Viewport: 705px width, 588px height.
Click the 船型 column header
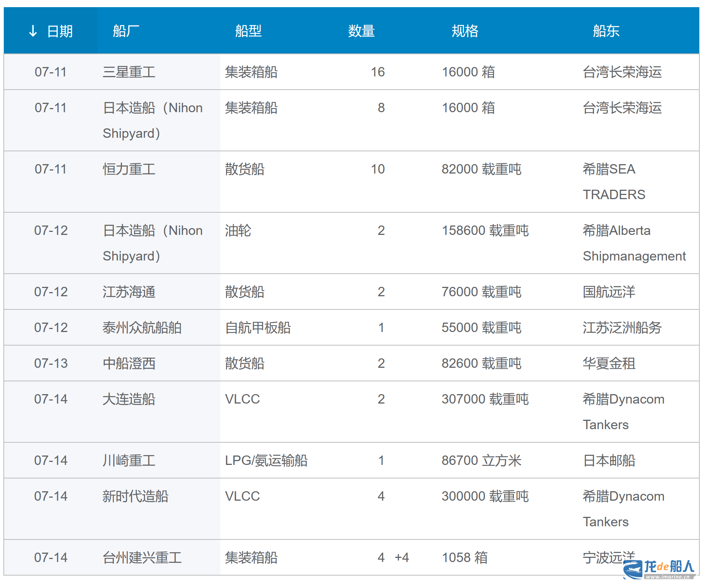[248, 31]
